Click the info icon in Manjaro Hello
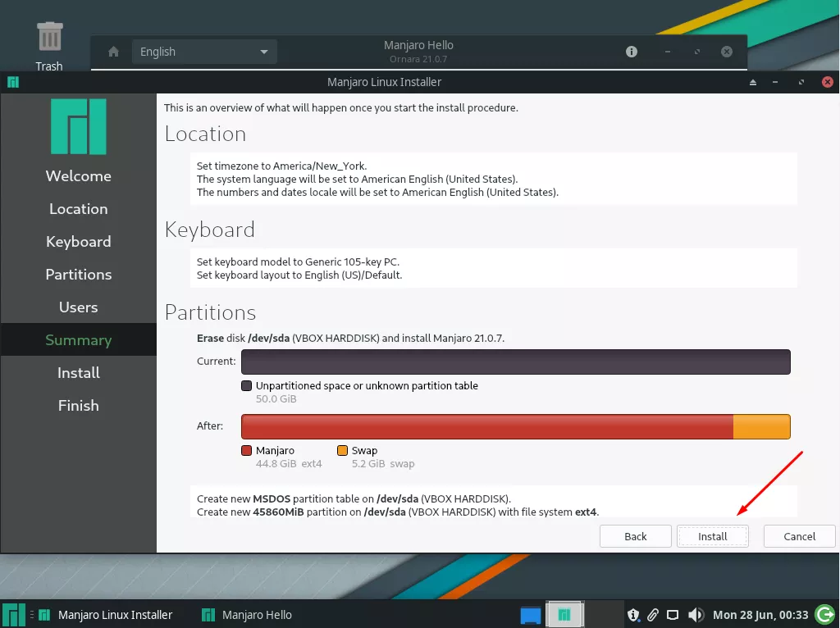This screenshot has height=628, width=840. [632, 52]
